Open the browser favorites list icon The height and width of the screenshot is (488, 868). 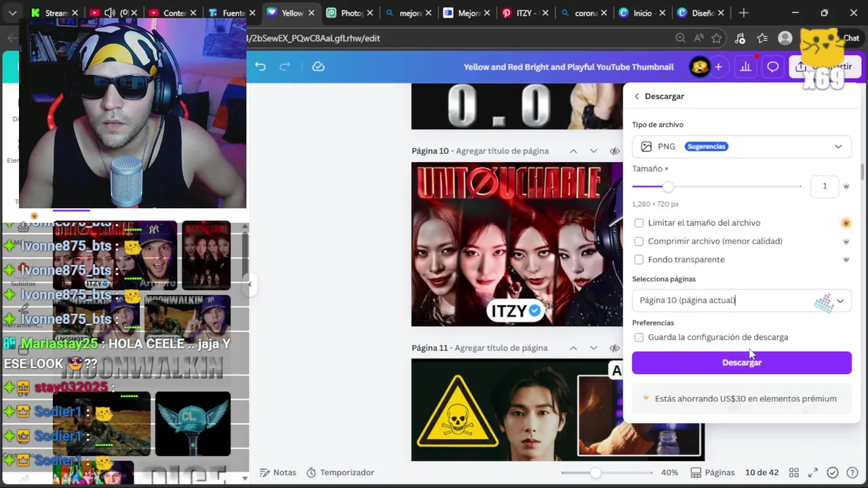pyautogui.click(x=762, y=38)
